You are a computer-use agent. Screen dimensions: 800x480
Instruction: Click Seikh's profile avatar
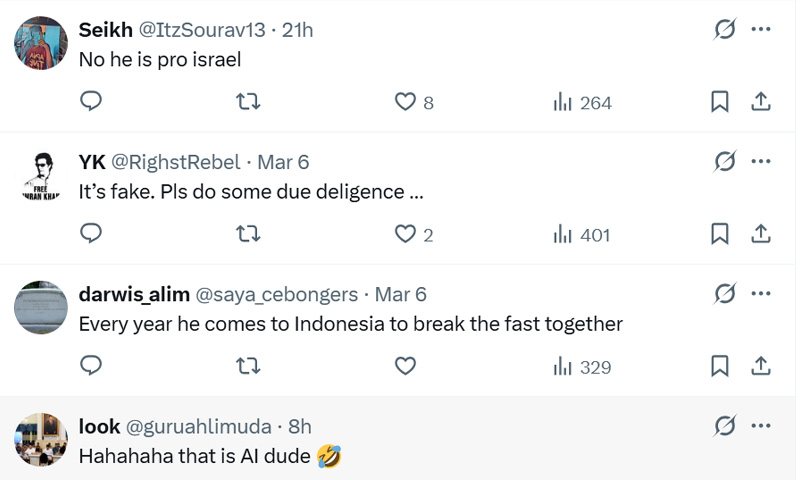click(x=40, y=42)
